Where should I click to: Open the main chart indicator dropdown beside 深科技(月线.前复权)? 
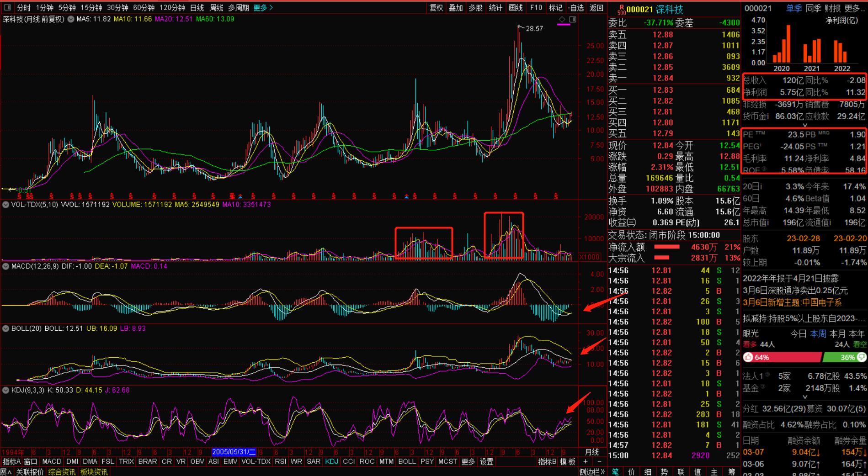point(71,19)
